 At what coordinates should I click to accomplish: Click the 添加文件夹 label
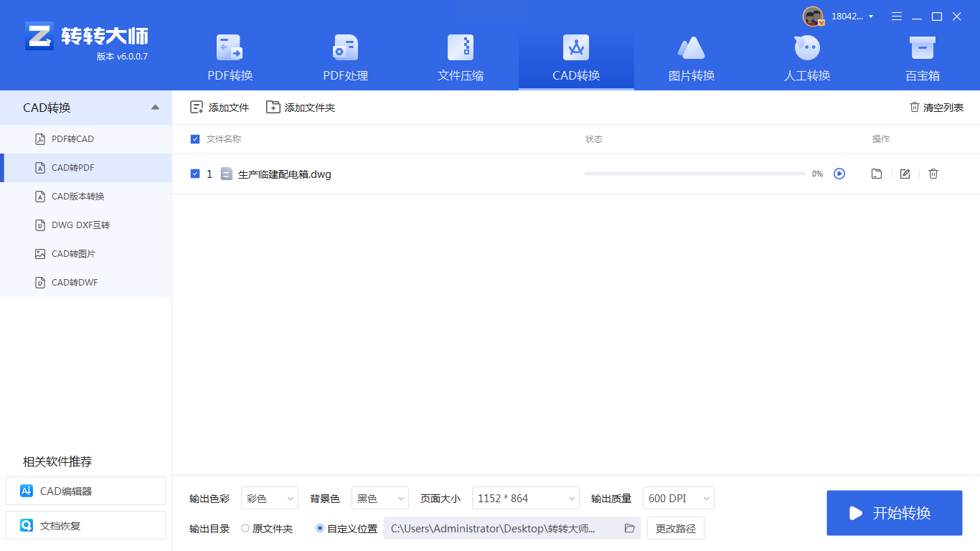click(x=310, y=108)
